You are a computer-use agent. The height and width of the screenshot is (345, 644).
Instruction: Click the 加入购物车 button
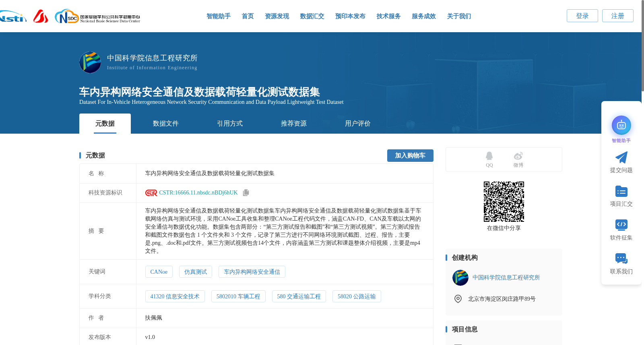click(x=410, y=155)
